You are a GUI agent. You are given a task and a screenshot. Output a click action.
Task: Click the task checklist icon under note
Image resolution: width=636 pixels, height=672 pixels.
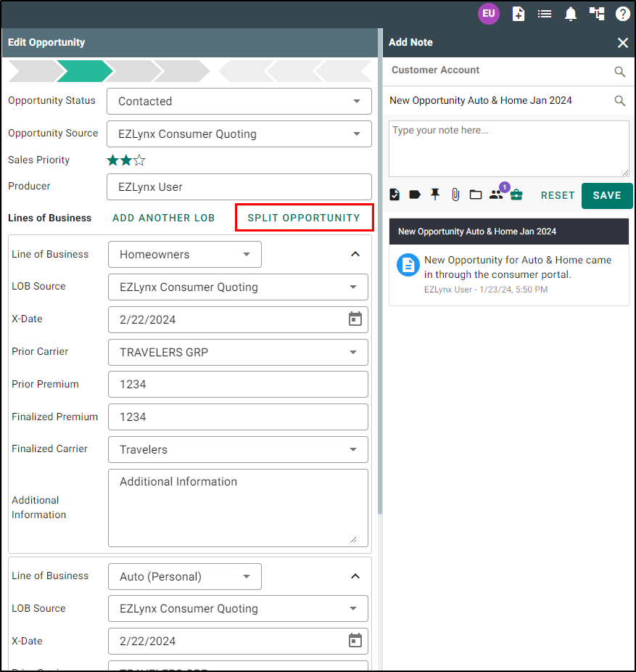point(395,195)
